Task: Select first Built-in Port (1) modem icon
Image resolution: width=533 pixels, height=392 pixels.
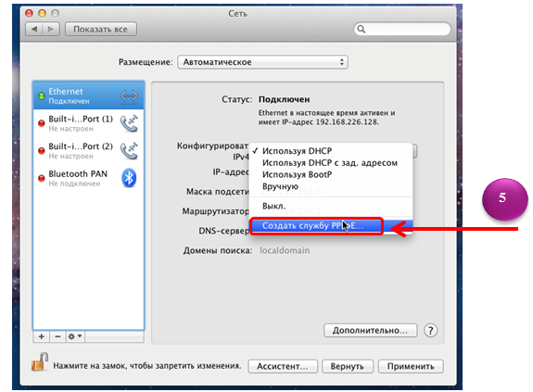Action: 129,123
